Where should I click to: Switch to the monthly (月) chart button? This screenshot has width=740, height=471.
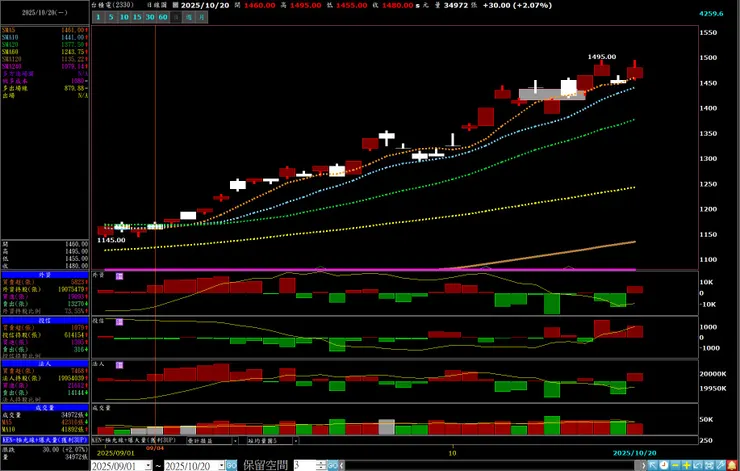click(202, 17)
